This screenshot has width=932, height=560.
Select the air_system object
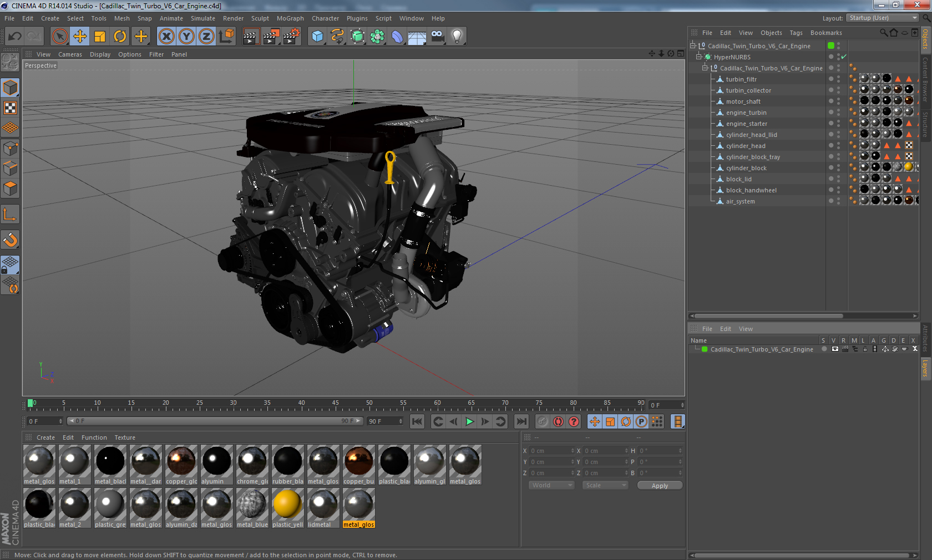coord(740,201)
